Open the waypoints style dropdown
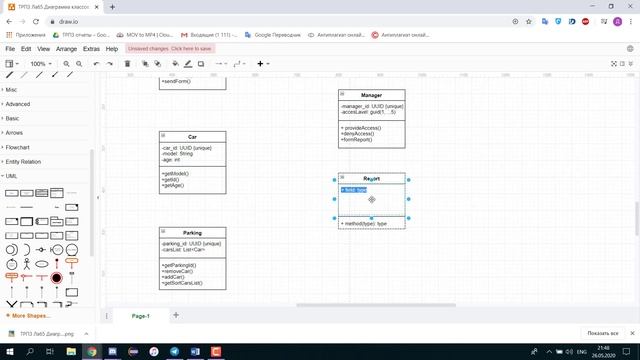Image resolution: width=640 pixels, height=360 pixels. (x=239, y=64)
